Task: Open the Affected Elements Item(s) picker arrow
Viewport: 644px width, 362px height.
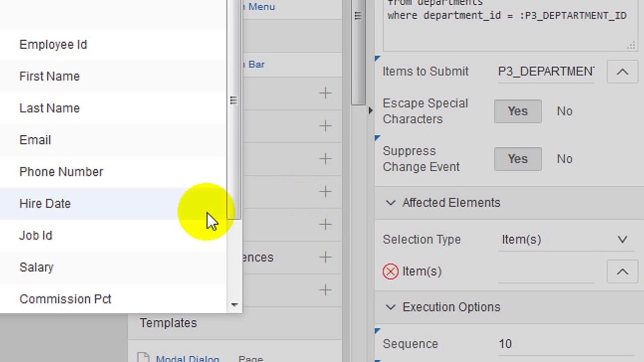Action: (622, 271)
